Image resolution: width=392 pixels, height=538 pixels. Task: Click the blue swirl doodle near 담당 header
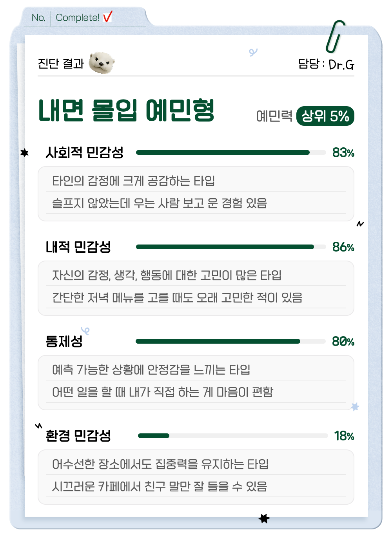coord(253,52)
